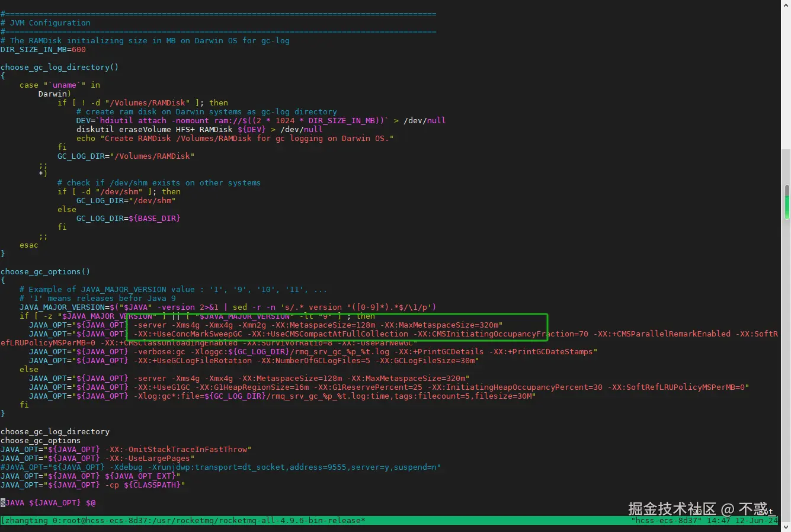Click the '-XX:GCLogFileSize=30m' option
Viewport: 791px width, 532px height.
pyautogui.click(x=425, y=360)
